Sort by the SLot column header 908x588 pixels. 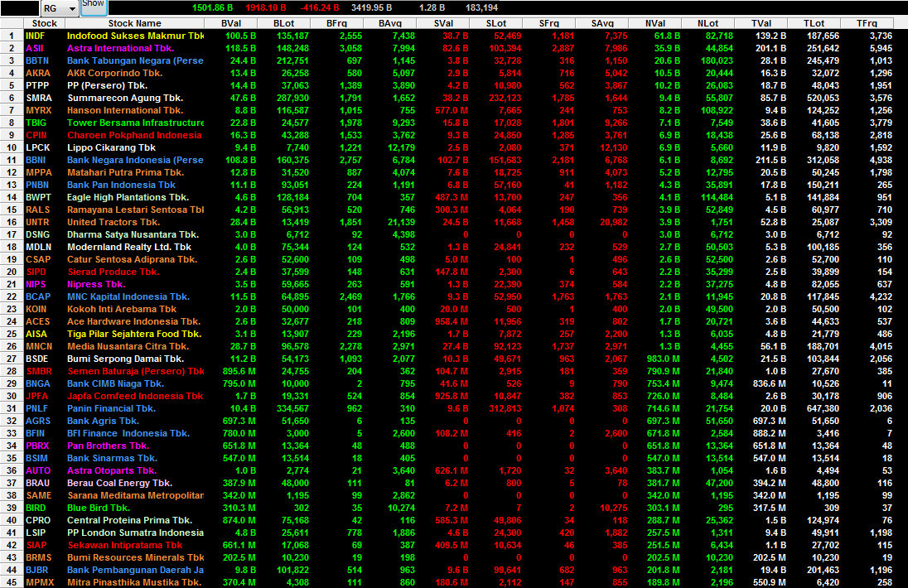496,23
